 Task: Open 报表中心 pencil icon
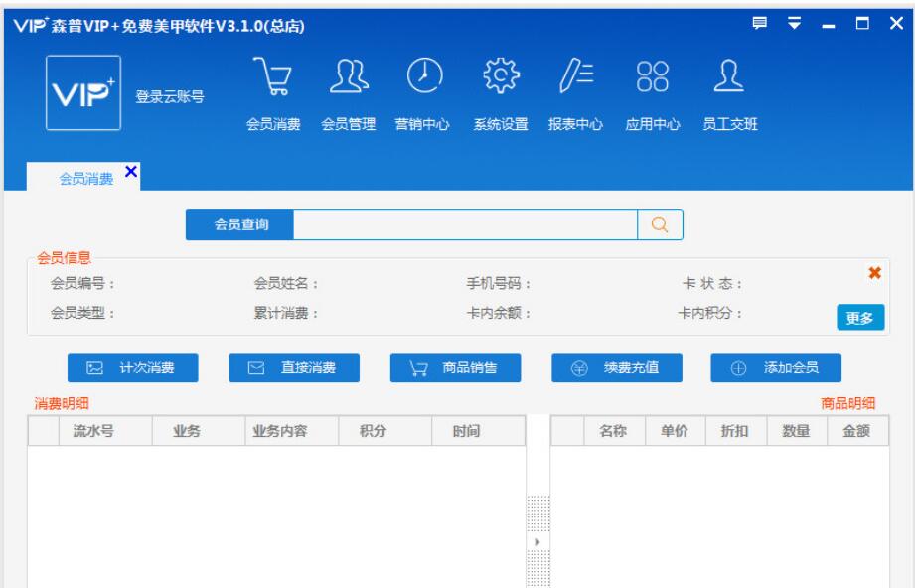(576, 75)
